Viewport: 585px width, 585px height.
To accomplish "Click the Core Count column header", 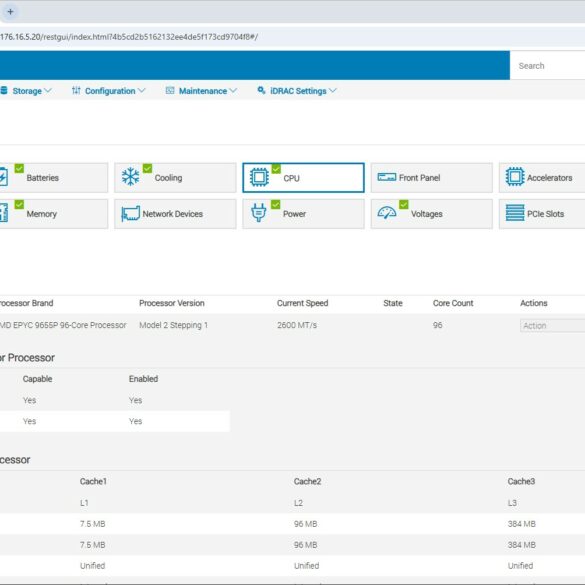I will [x=453, y=303].
